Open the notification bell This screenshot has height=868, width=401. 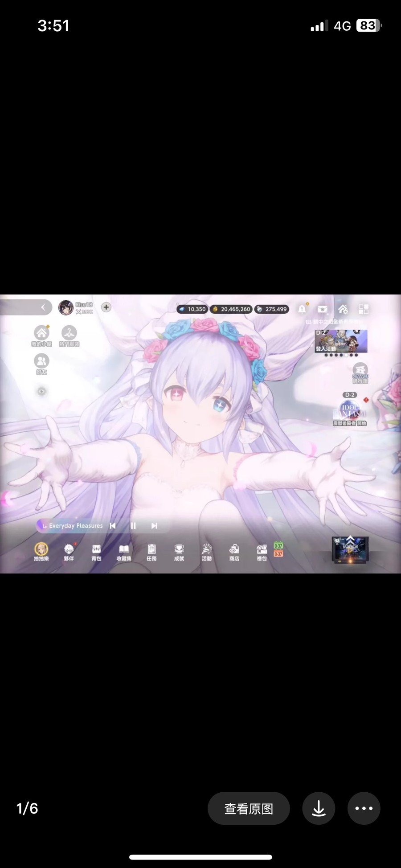[302, 308]
